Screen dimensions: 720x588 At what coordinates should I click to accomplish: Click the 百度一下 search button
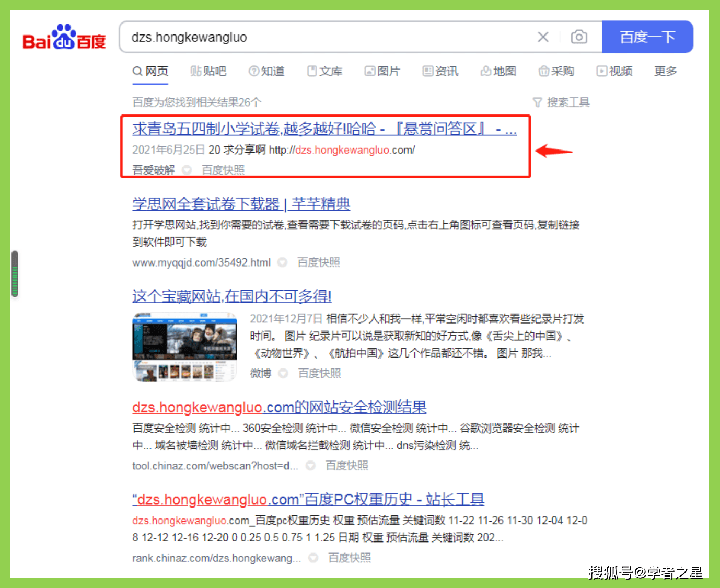(x=647, y=37)
